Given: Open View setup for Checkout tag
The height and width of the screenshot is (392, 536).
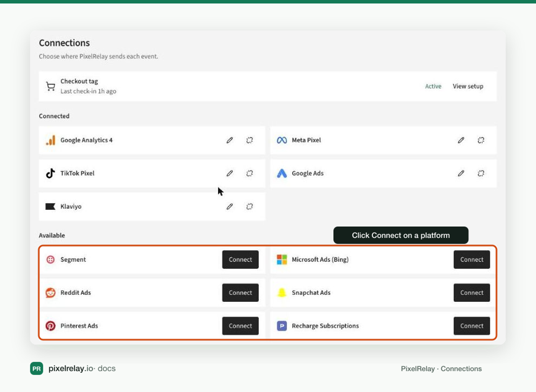Looking at the screenshot, I should click(x=468, y=86).
